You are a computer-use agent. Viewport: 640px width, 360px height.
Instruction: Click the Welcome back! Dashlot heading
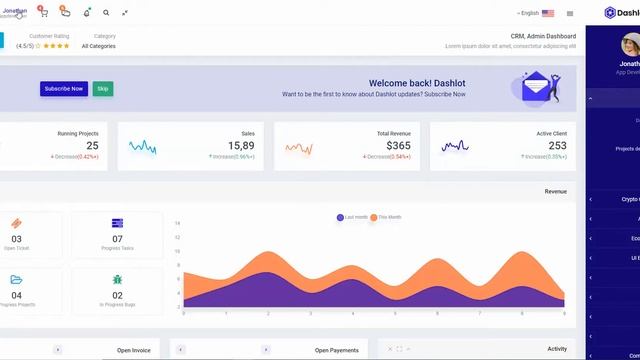click(417, 83)
